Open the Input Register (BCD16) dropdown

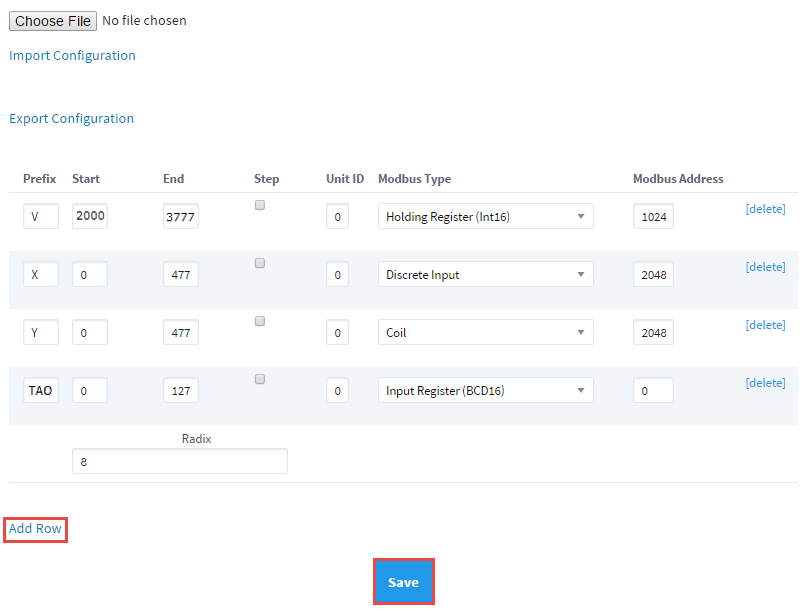tap(485, 390)
